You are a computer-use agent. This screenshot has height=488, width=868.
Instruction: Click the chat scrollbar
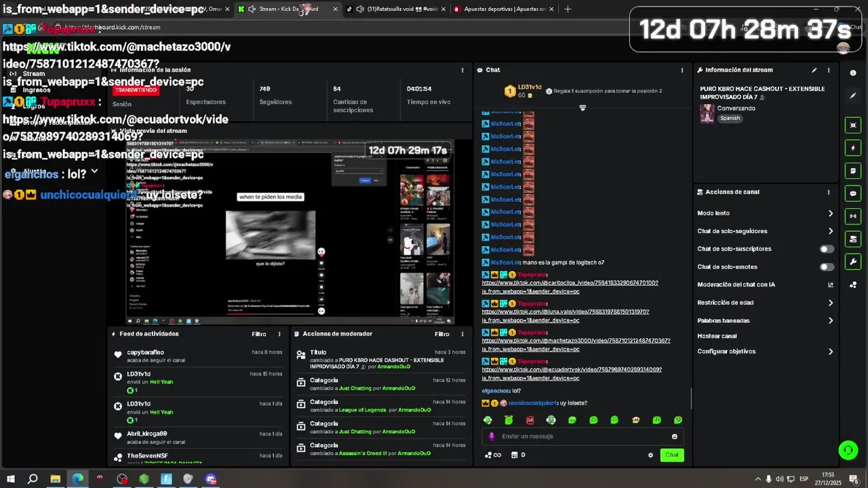[691, 399]
